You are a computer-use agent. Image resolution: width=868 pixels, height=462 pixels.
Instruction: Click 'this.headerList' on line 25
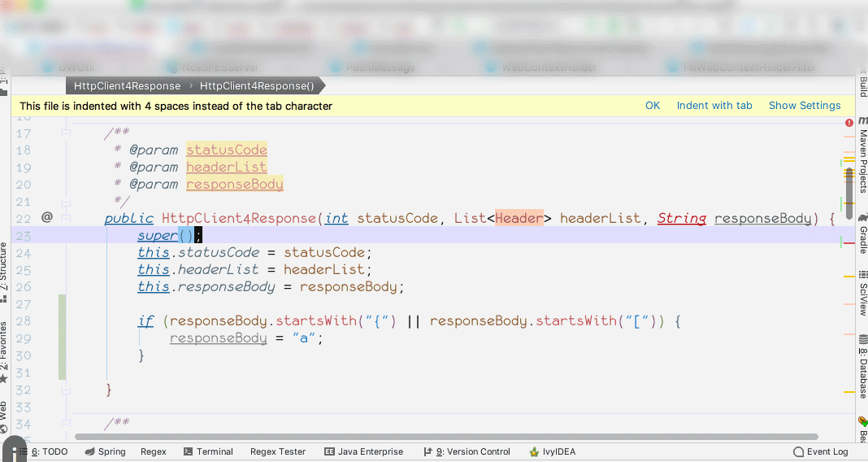(x=197, y=270)
